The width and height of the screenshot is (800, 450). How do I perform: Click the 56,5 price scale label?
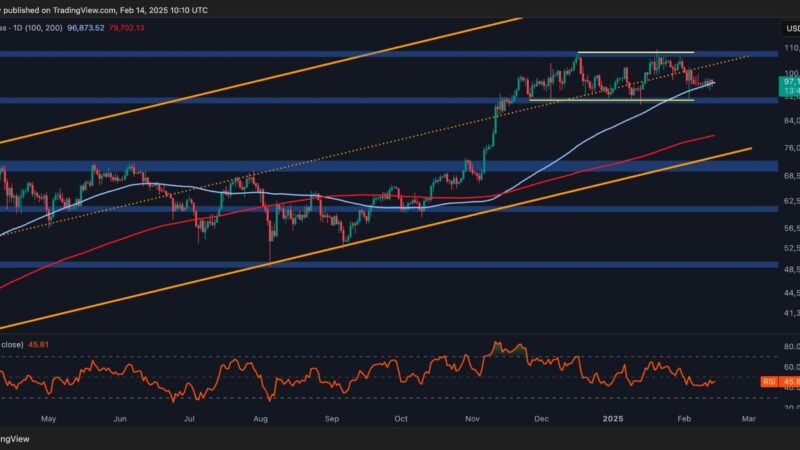coord(791,228)
